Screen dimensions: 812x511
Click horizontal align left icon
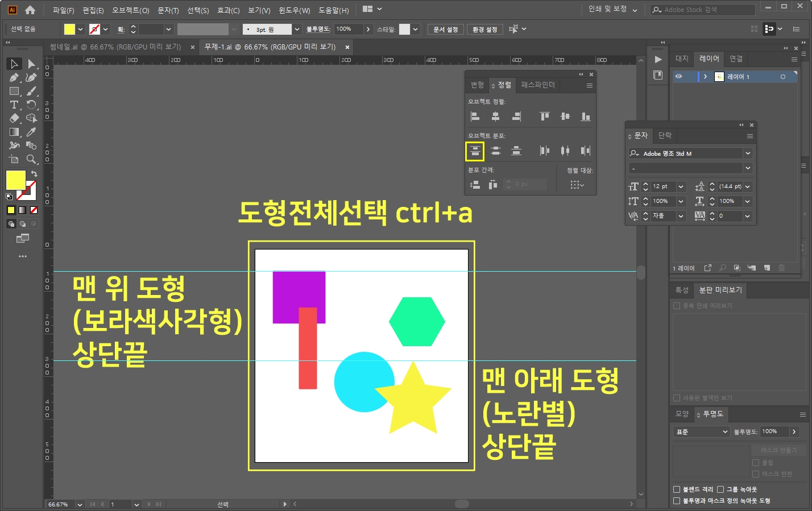click(475, 117)
